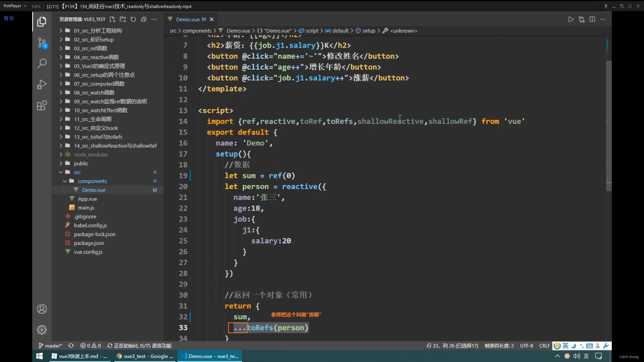The height and width of the screenshot is (362, 644).
Task: Change CRLF line ending in status bar
Action: coord(544,346)
